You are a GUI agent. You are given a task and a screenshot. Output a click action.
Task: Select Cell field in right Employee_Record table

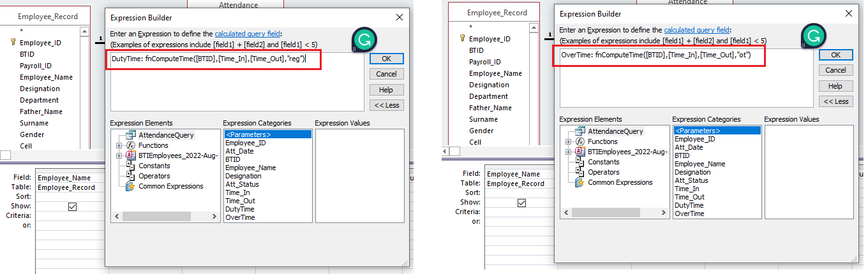pos(475,142)
